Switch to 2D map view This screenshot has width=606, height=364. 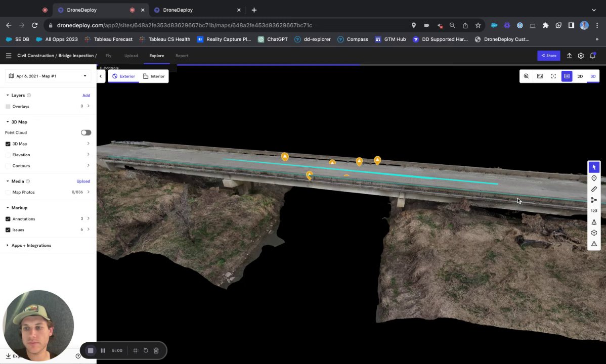coord(580,76)
